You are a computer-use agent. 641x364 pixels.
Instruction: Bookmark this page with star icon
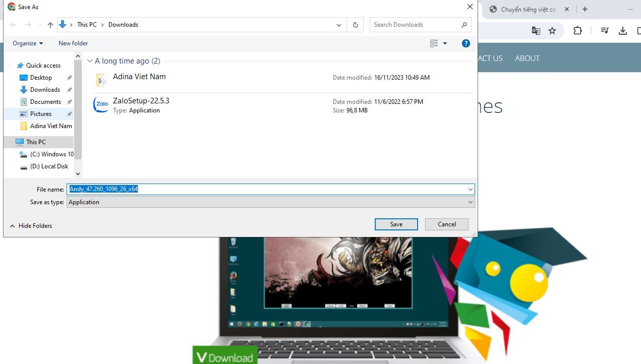(x=552, y=31)
